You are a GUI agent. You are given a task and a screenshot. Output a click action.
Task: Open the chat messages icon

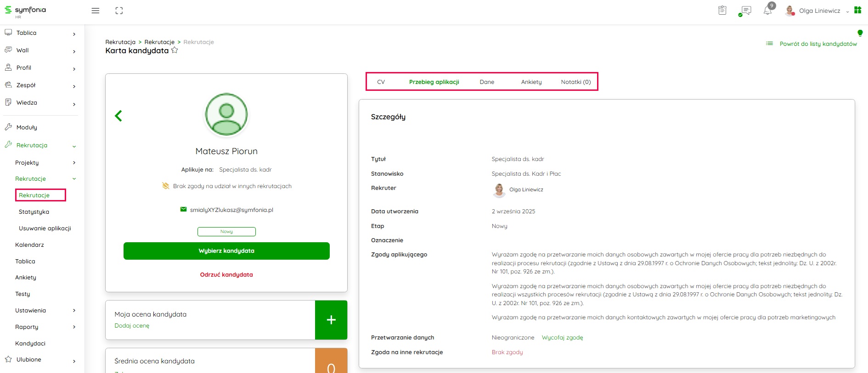[745, 11]
